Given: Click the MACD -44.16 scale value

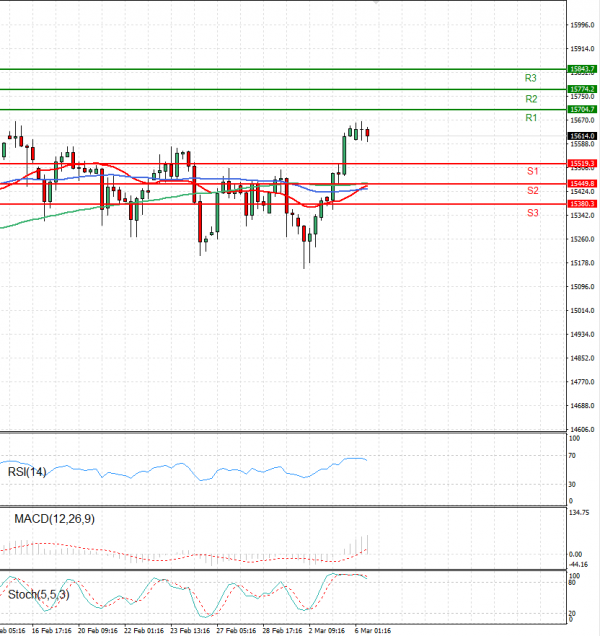Looking at the screenshot, I should [578, 565].
